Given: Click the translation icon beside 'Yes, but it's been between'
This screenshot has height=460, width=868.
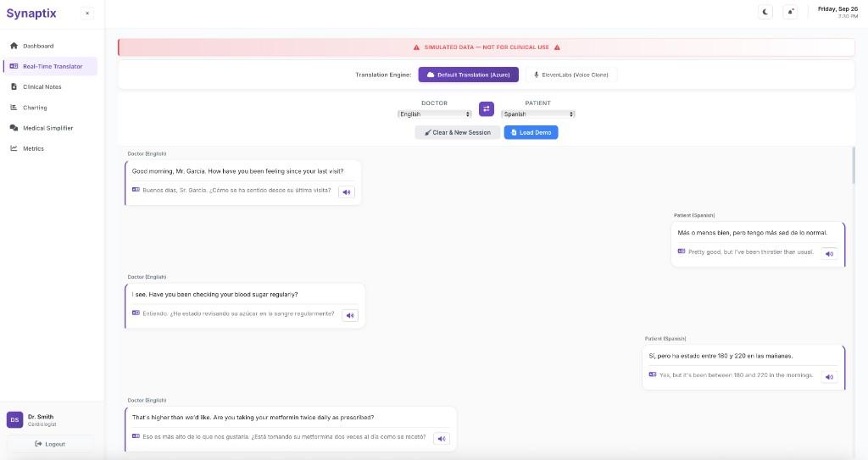Looking at the screenshot, I should (653, 374).
